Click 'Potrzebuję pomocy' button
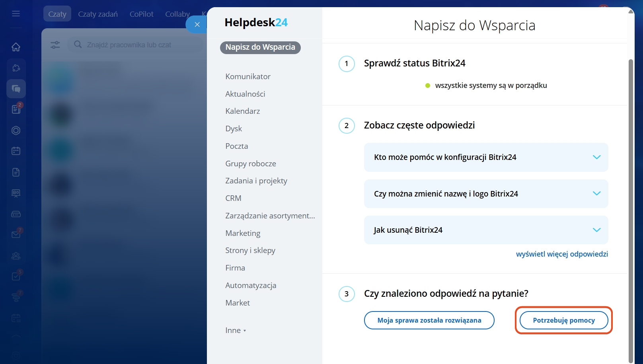 click(563, 320)
